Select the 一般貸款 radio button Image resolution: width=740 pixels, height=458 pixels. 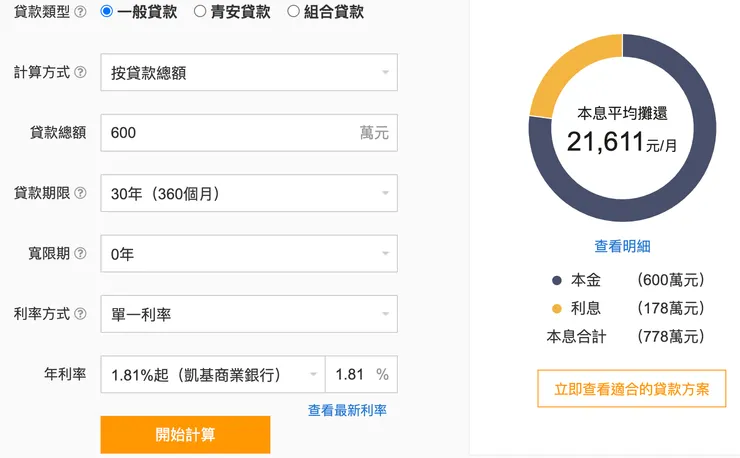pos(107,13)
